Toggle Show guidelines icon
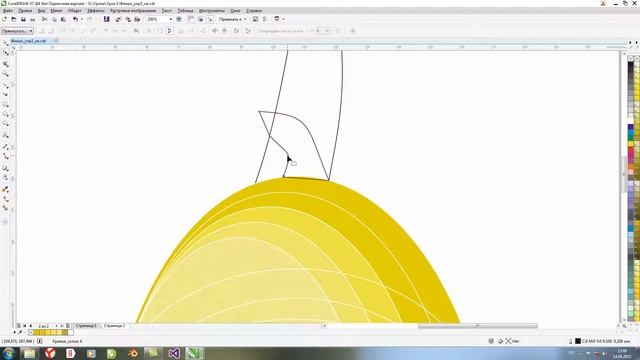This screenshot has height=360, width=640. click(210, 19)
